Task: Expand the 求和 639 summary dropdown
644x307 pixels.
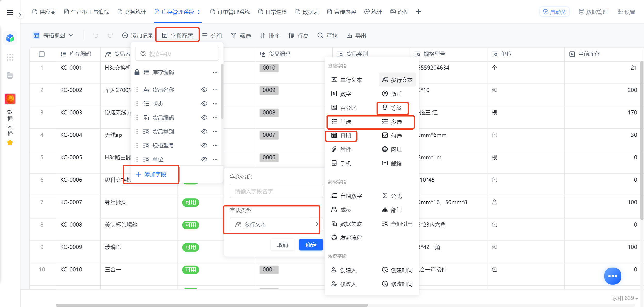Action: pos(625,298)
